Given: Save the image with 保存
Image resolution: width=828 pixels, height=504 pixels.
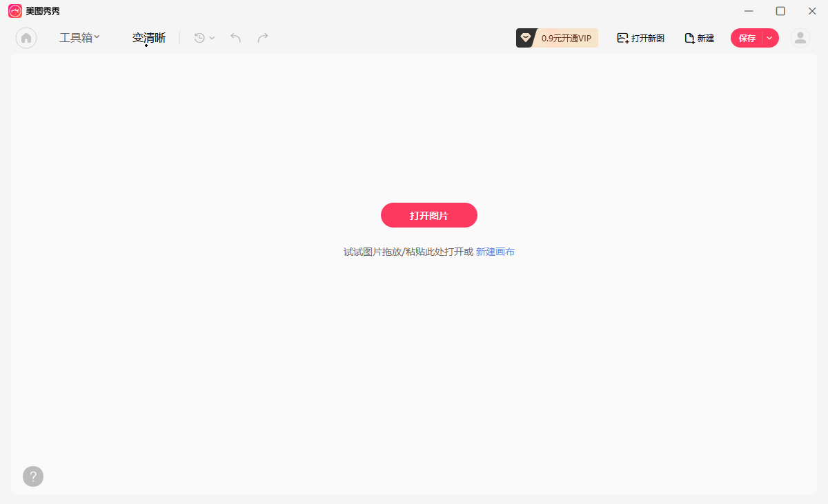Looking at the screenshot, I should (747, 38).
